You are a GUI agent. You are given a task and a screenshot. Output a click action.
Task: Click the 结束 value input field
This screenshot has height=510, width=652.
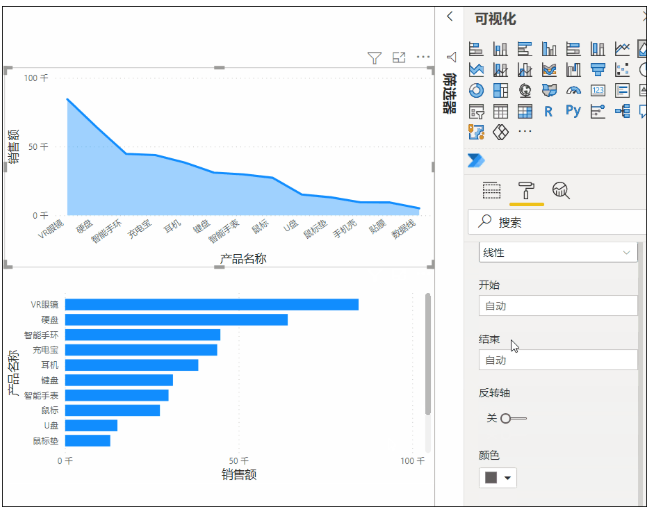tap(558, 360)
